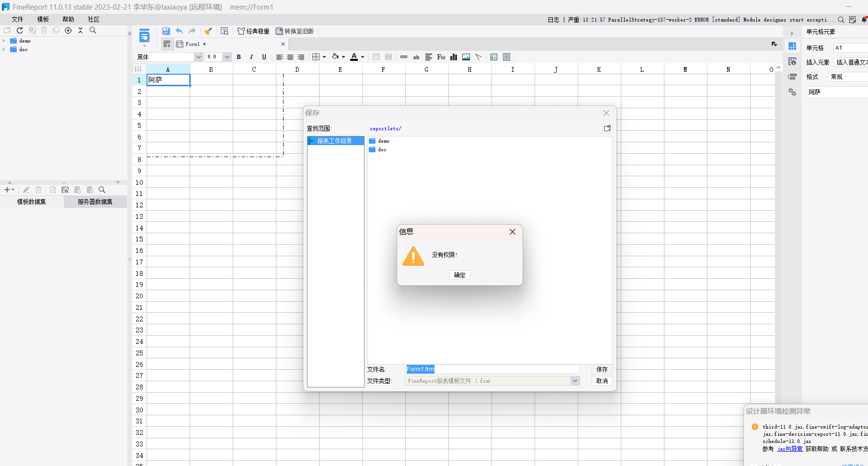Viewport: 868px width, 466px height.
Task: Open the 文件 menu
Action: pyautogui.click(x=18, y=19)
